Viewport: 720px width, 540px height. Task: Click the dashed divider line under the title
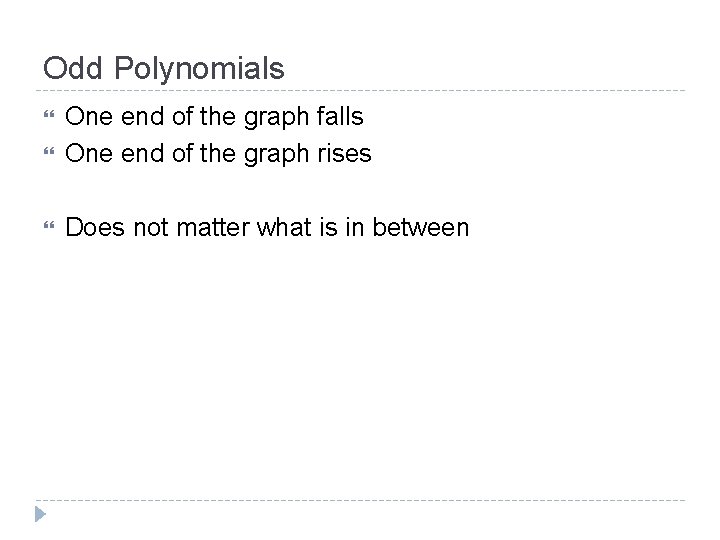coord(360,91)
